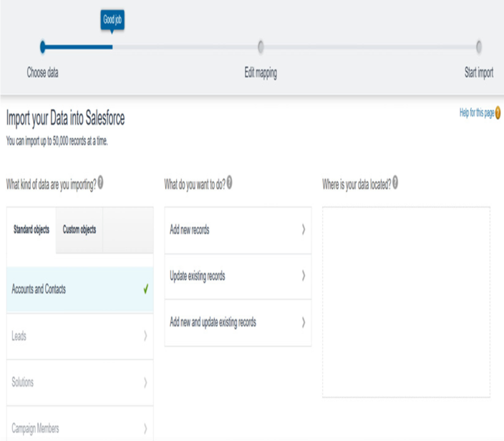The image size is (504, 441).
Task: Click the chevron on 'Update existing records'
Action: [x=304, y=276]
